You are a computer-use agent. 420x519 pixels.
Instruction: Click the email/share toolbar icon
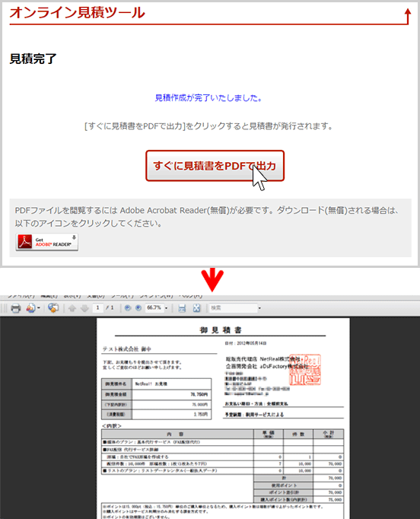pos(30,308)
